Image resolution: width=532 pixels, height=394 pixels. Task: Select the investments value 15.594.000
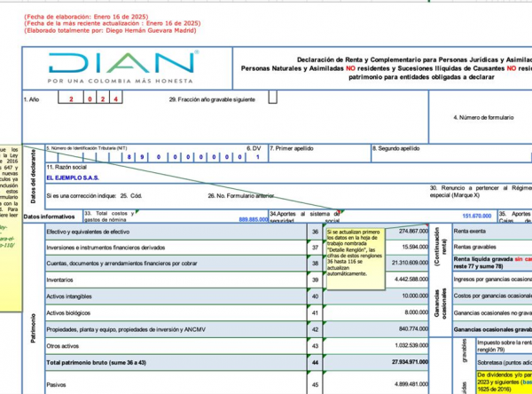coord(415,247)
